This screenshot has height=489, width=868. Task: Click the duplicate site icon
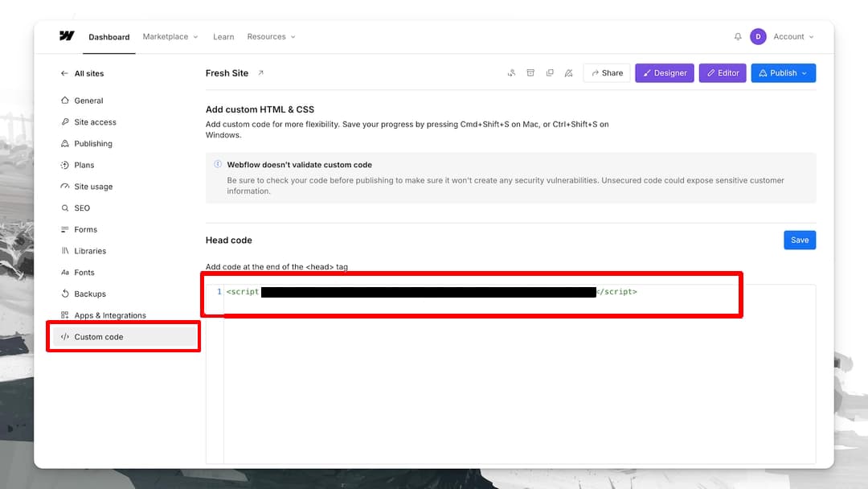[550, 73]
